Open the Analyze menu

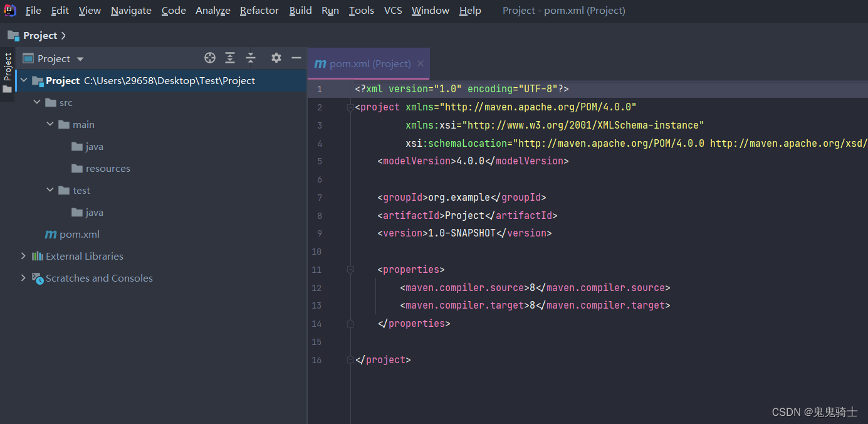coord(213,11)
